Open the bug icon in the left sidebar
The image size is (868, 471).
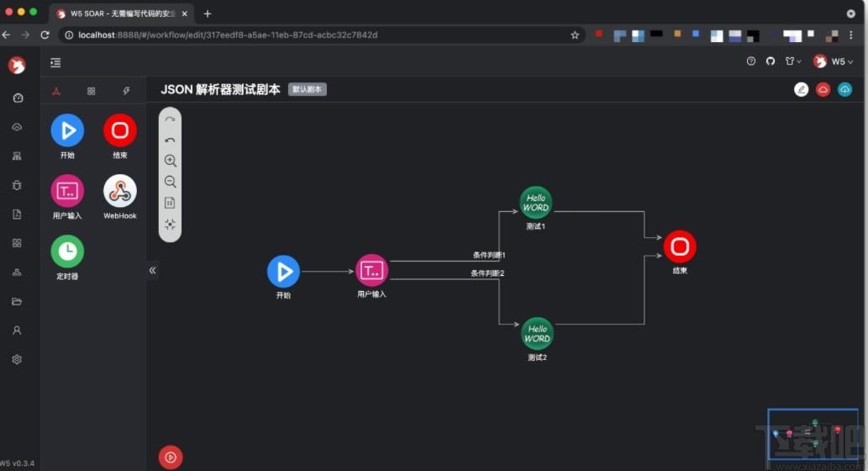point(17,185)
